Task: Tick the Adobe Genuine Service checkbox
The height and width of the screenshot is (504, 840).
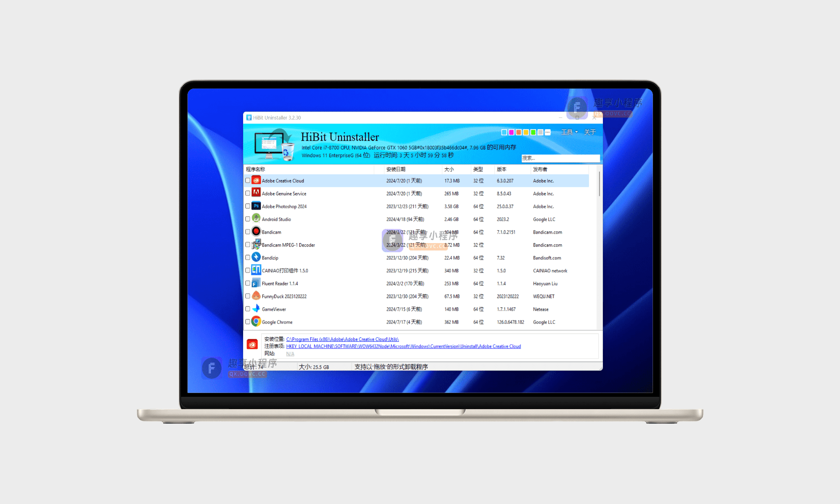Action: point(247,193)
